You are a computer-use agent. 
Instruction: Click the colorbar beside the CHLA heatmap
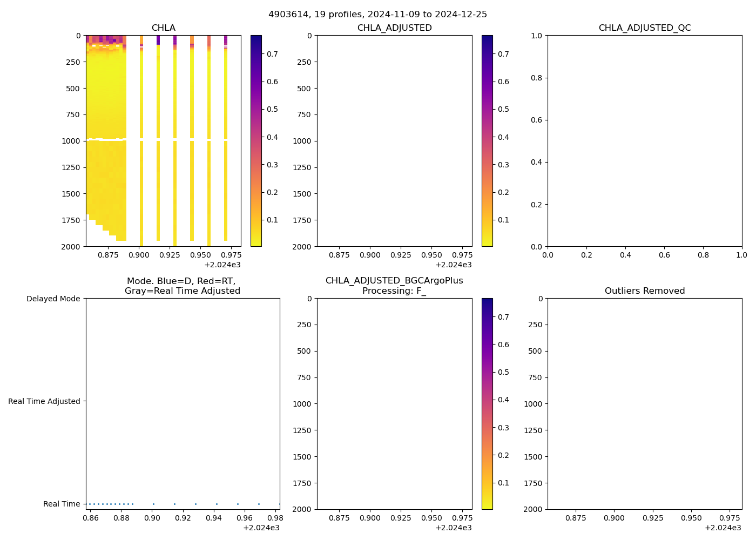coord(256,140)
